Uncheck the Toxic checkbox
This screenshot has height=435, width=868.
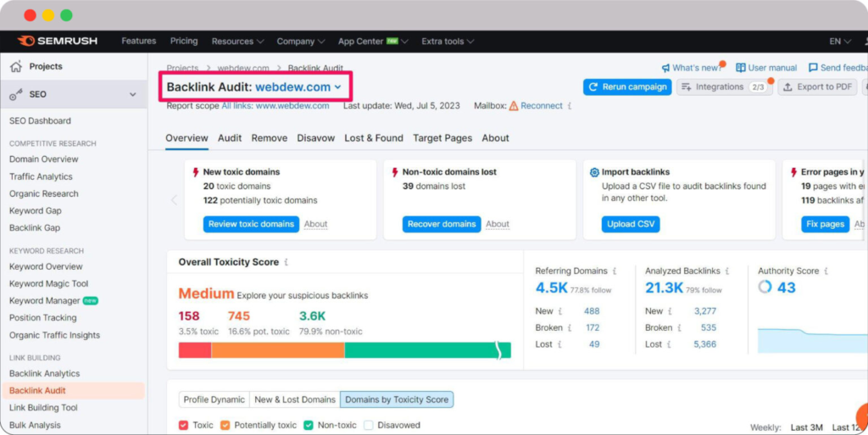pos(183,425)
